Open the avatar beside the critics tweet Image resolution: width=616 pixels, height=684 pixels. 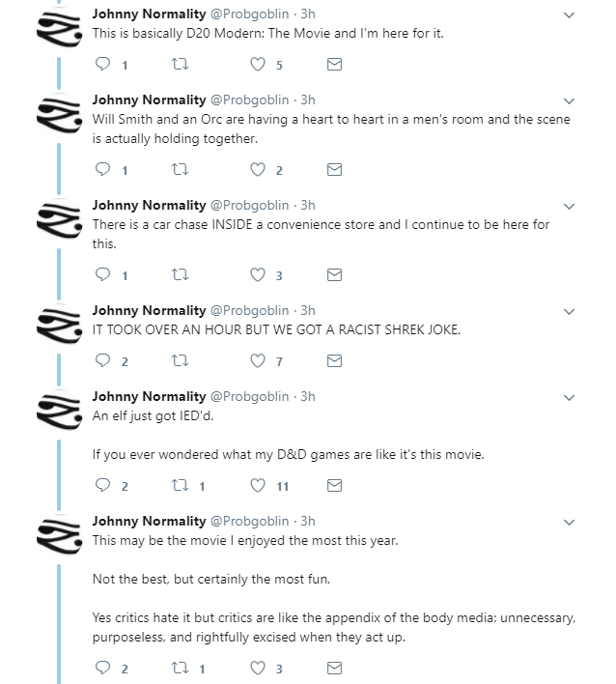[x=59, y=535]
